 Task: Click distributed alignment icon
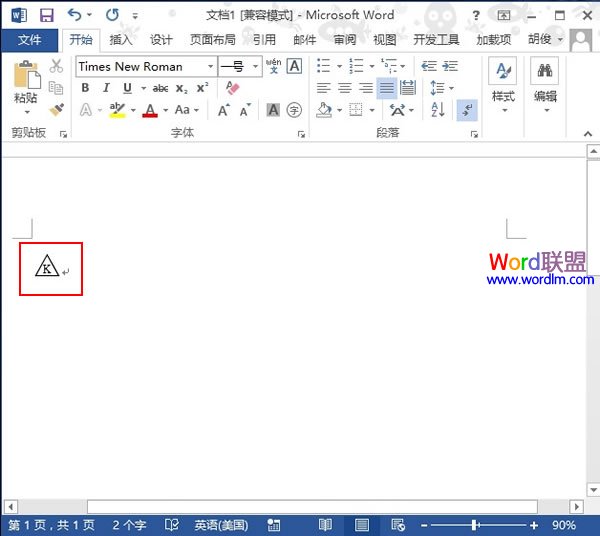408,88
